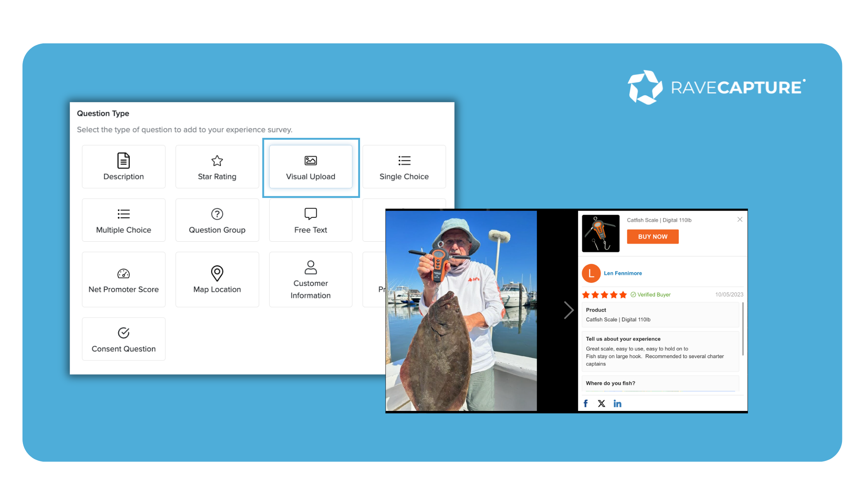Screen dimensions: 868x488
Task: Select the Star Rating question type
Action: (x=216, y=166)
